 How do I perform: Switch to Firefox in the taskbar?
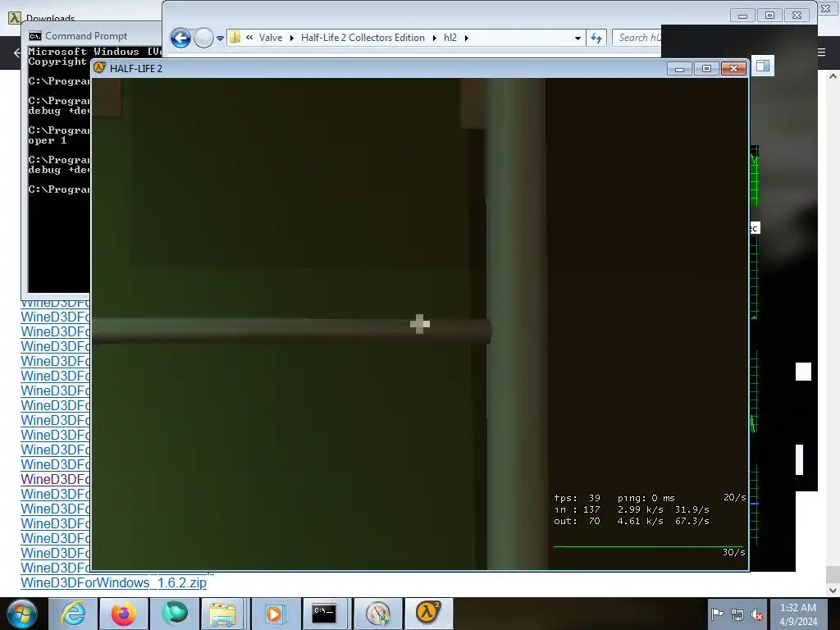tap(124, 614)
